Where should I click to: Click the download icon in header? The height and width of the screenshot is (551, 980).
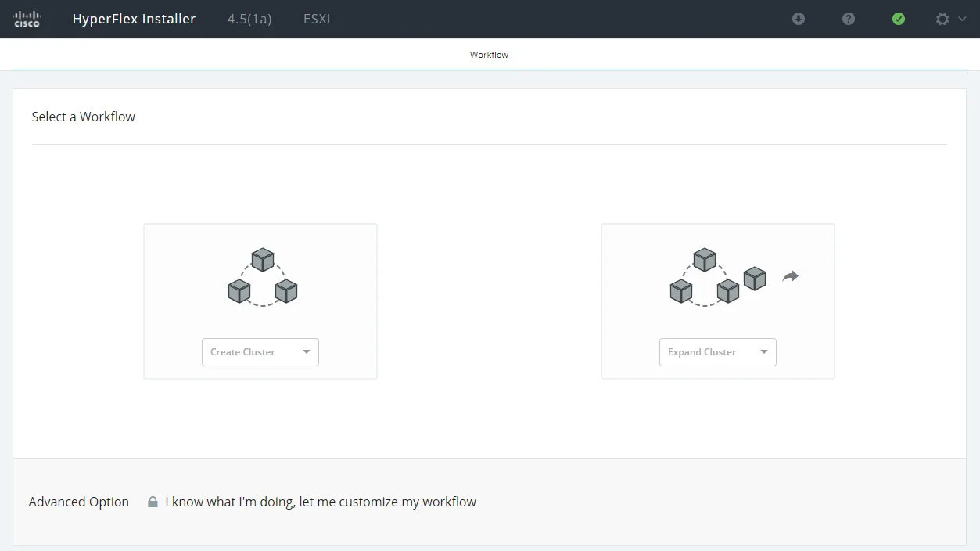(798, 19)
